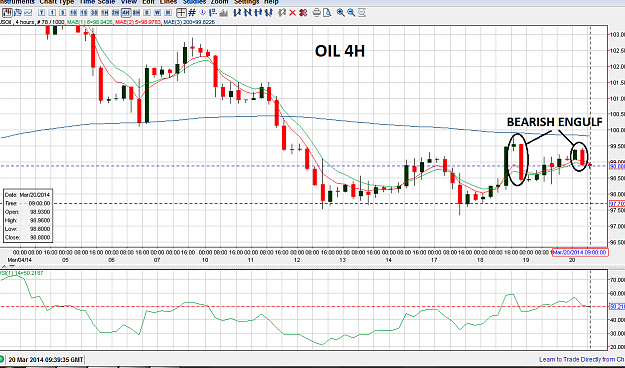Click the 'Mar/20/2014 09:00:00' time axis marker
This screenshot has width=625, height=368.
[x=580, y=252]
